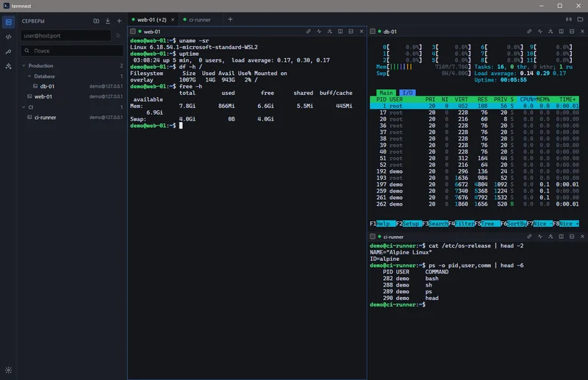Click the pencil icon in db-01 pane header
The width and height of the screenshot is (588, 380).
tap(529, 32)
